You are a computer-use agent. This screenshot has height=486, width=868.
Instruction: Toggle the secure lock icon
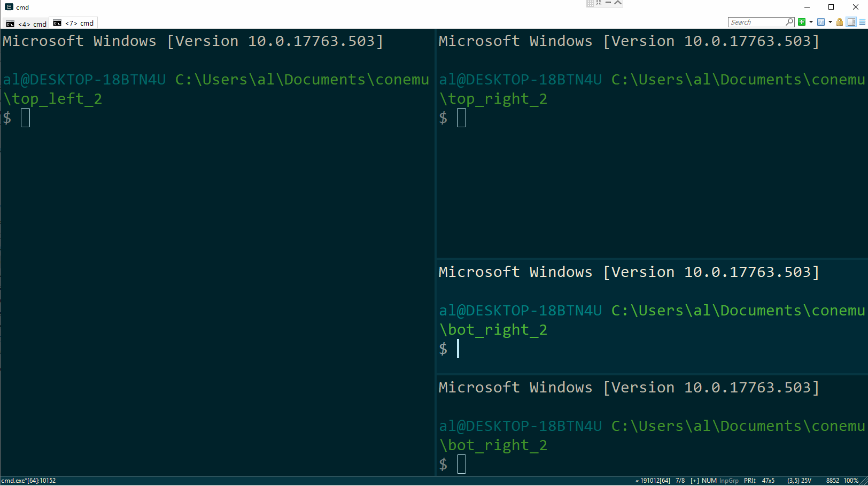pyautogui.click(x=840, y=22)
